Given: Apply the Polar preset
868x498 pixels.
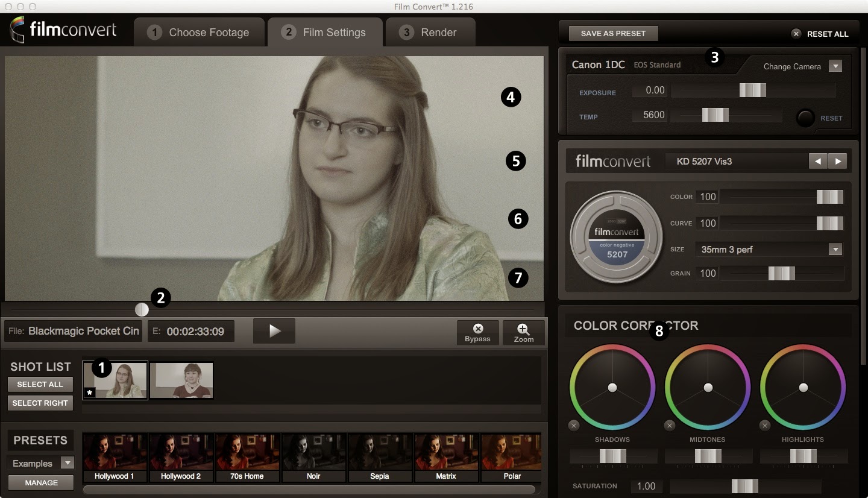Looking at the screenshot, I should click(511, 458).
